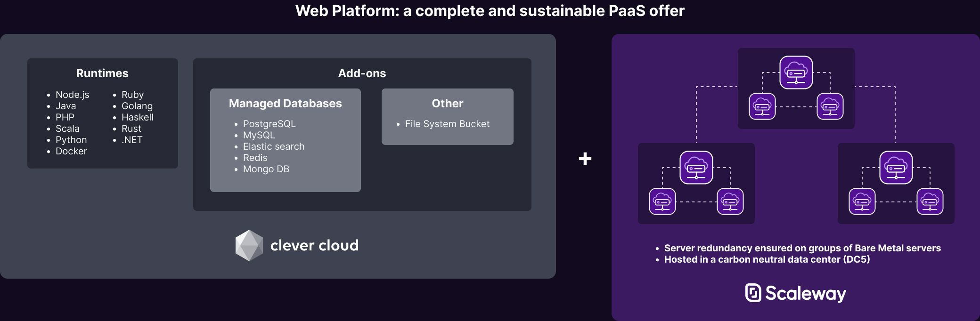Image resolution: width=980 pixels, height=321 pixels.
Task: Select the left cluster's lower-left cloud server icon
Action: coord(662,201)
